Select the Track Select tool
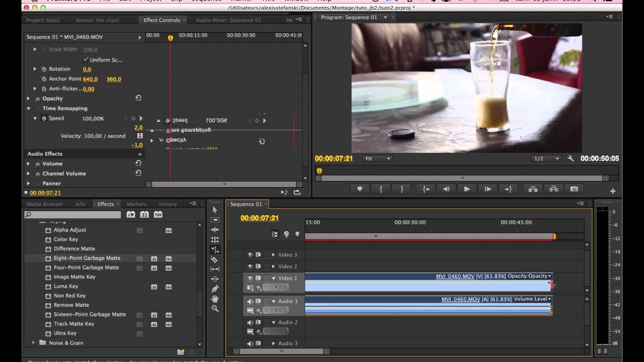Viewport: 644px width, 362px height. 215,220
